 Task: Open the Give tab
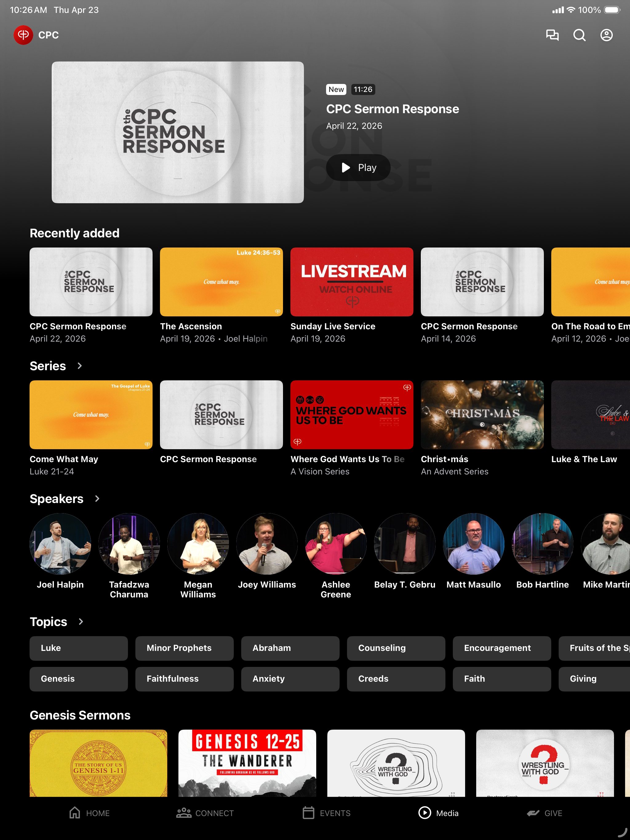click(544, 813)
